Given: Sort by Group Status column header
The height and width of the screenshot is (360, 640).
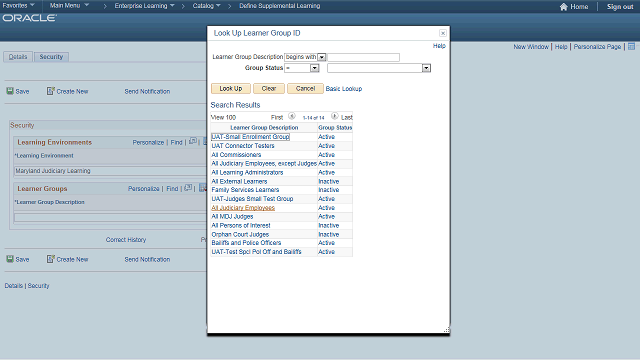Looking at the screenshot, I should (x=335, y=128).
